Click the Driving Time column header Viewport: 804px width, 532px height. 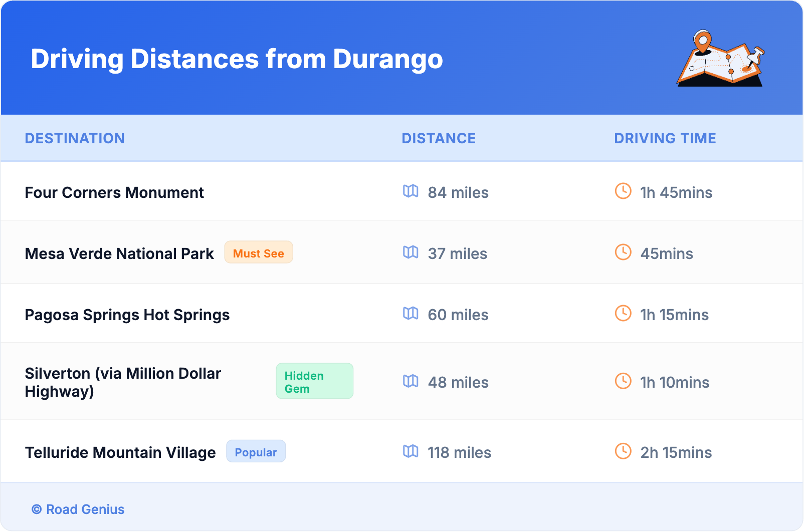point(665,138)
